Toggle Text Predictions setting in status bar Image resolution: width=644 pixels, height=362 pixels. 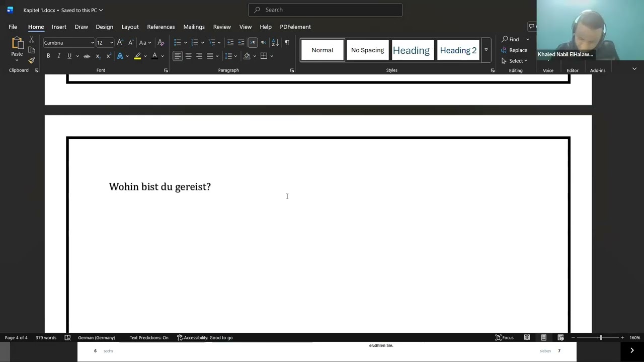pos(149,338)
